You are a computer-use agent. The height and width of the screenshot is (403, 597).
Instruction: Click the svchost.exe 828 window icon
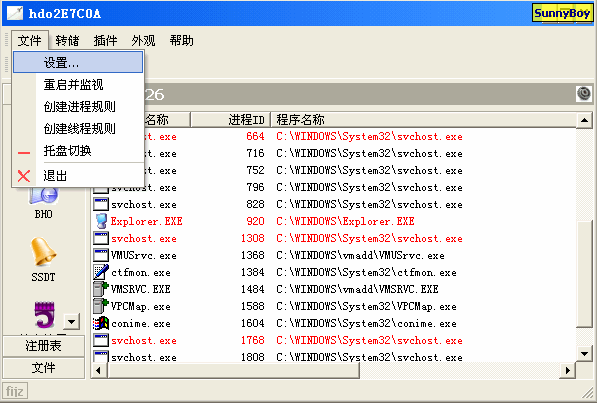(101, 204)
